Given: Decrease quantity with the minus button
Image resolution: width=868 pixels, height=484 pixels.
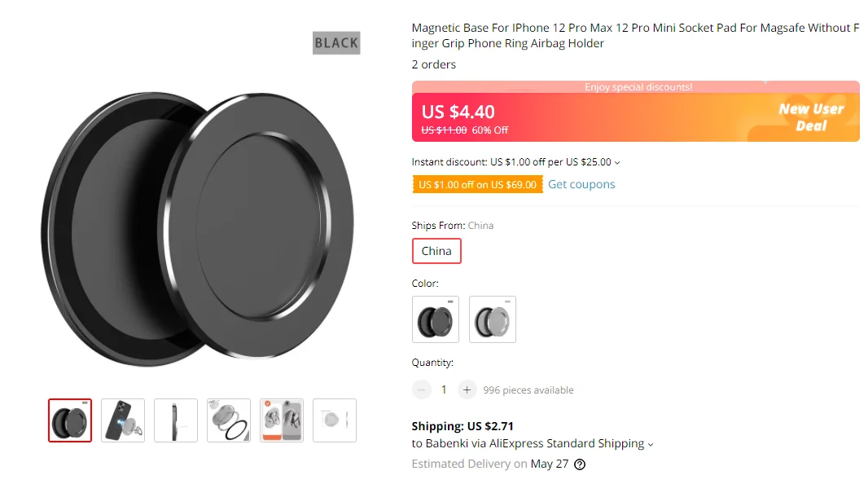Looking at the screenshot, I should [422, 390].
